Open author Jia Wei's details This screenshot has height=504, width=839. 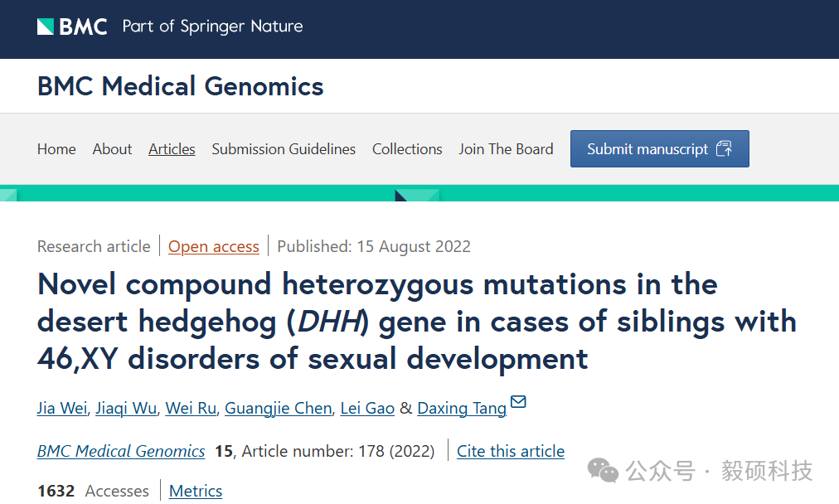click(62, 408)
